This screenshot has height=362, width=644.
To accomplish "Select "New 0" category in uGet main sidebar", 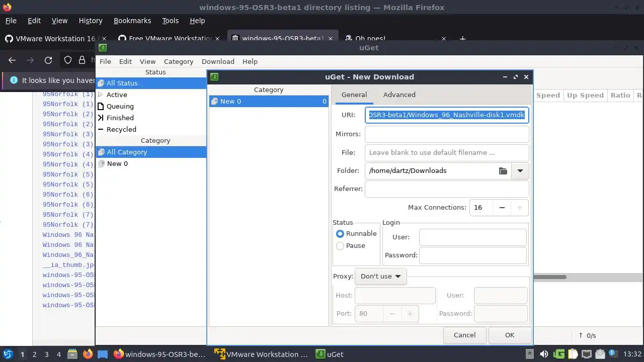I will point(151,163).
